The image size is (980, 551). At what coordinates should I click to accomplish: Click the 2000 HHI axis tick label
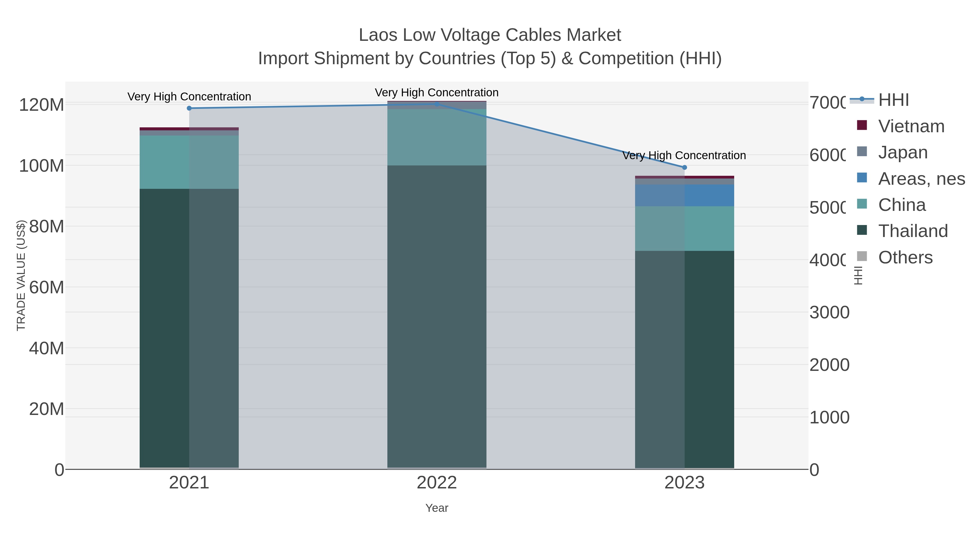(829, 365)
